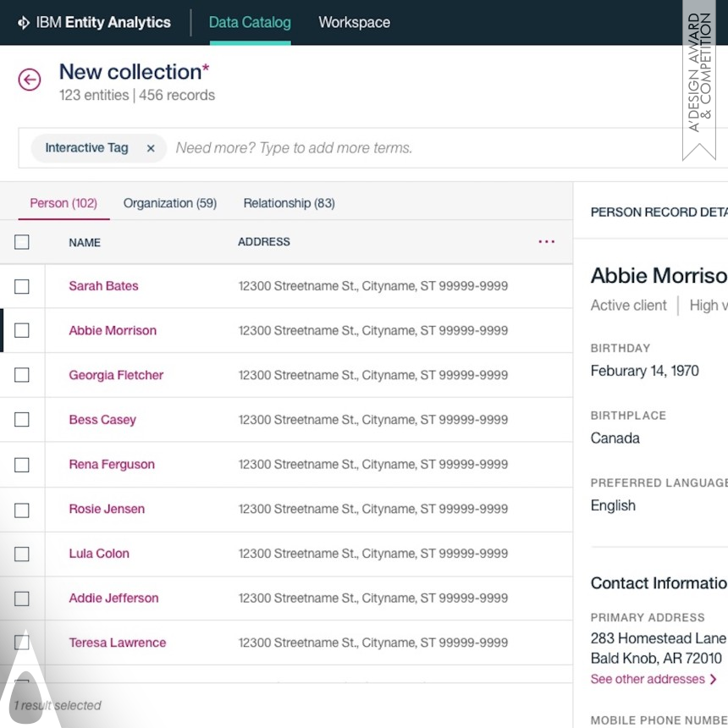Image resolution: width=728 pixels, height=728 pixels.
Task: Switch to the Workspace menu item
Action: pyautogui.click(x=354, y=23)
